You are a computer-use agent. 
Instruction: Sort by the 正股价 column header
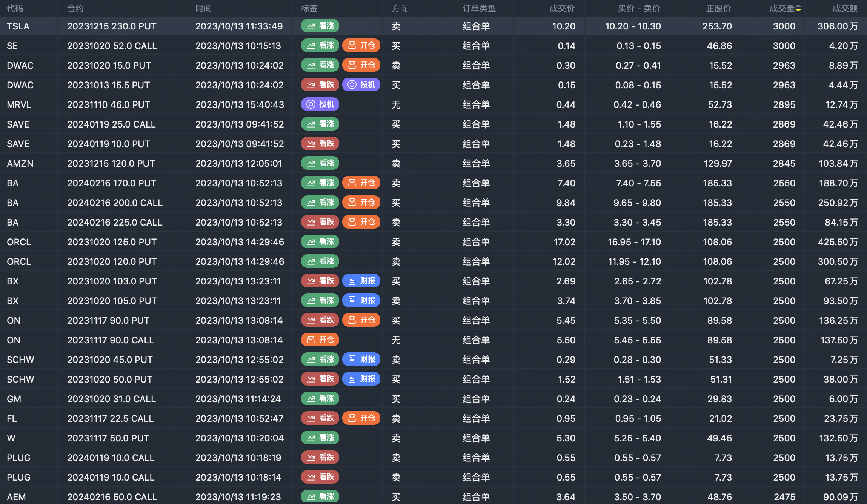(x=719, y=9)
